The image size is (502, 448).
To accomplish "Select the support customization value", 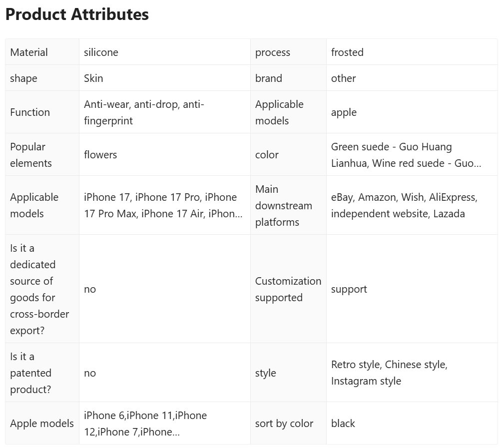I will pos(349,289).
